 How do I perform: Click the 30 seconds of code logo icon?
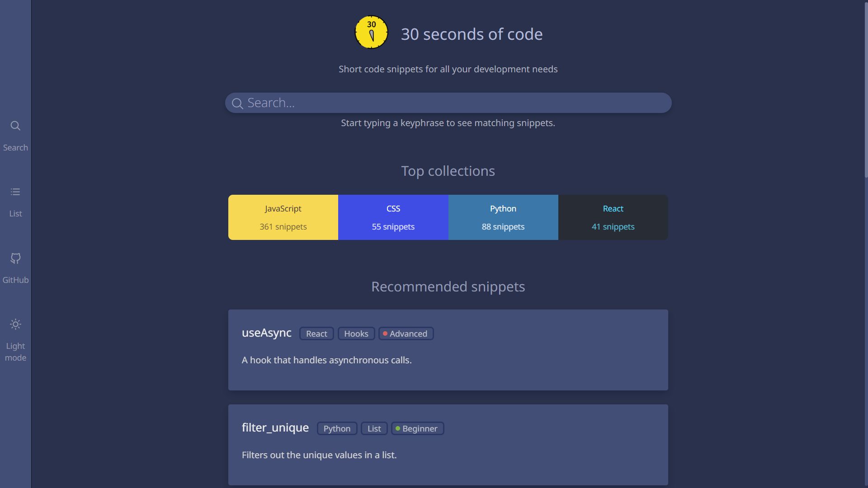(370, 32)
